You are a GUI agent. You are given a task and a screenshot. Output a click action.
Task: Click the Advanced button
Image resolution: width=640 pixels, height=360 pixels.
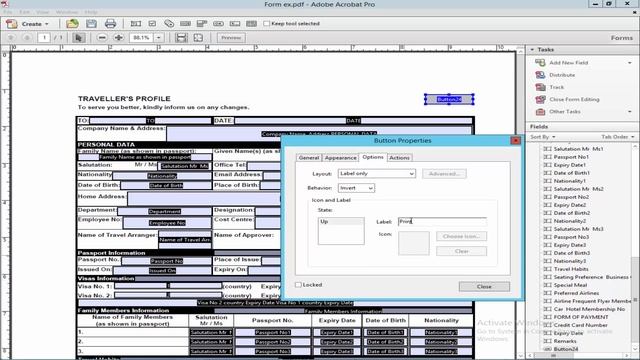tap(444, 174)
